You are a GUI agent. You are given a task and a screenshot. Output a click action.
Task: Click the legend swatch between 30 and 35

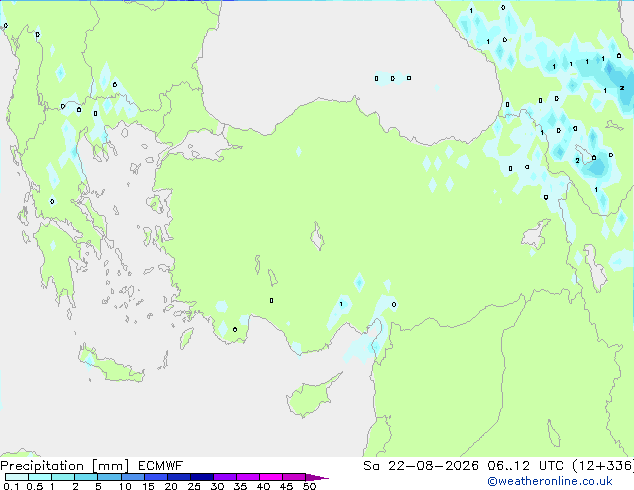(225, 477)
